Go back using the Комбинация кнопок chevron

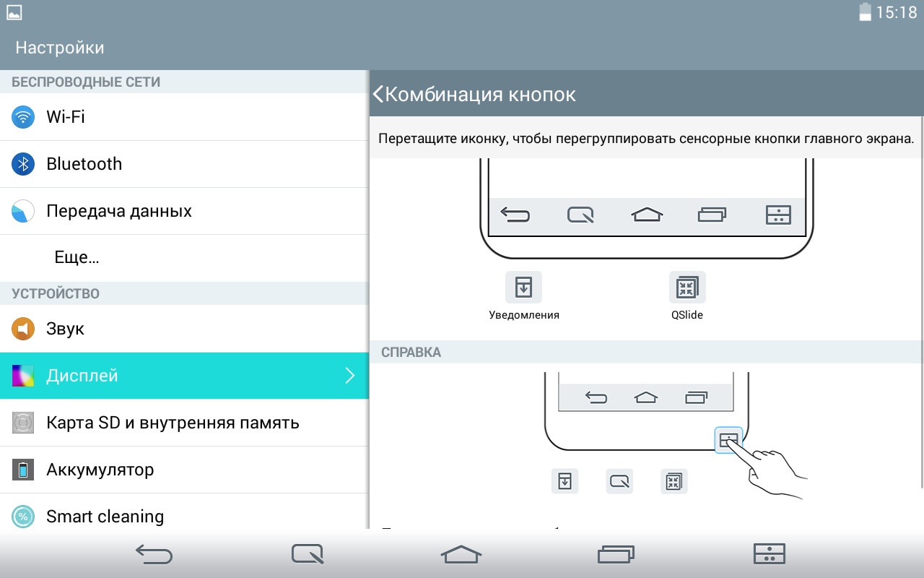378,94
